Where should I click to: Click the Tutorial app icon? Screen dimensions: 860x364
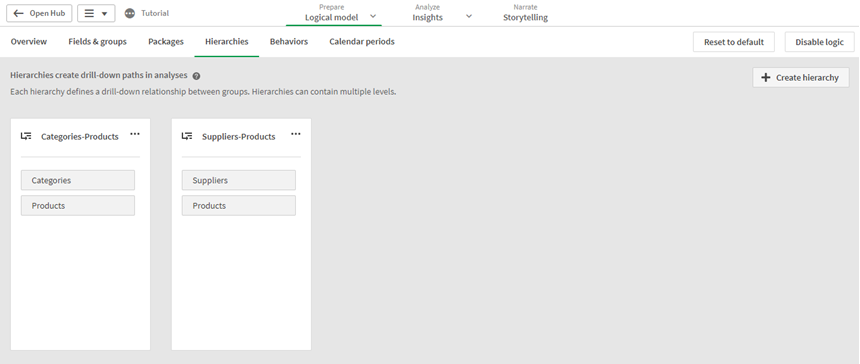(129, 13)
